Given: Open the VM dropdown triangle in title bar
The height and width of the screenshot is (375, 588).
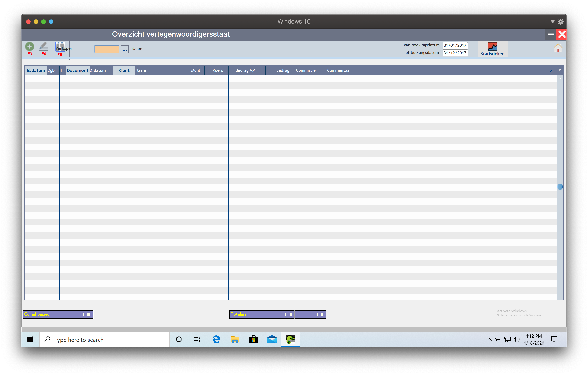Looking at the screenshot, I should tap(553, 22).
